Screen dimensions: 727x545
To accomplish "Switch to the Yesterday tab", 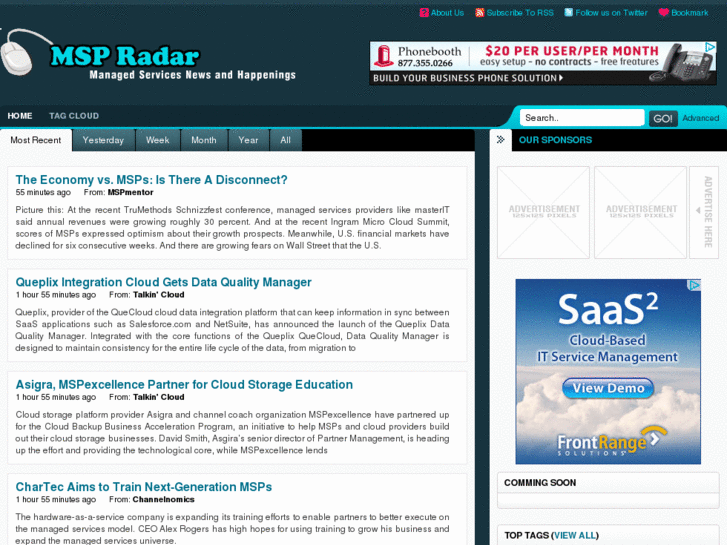I will pyautogui.click(x=103, y=140).
